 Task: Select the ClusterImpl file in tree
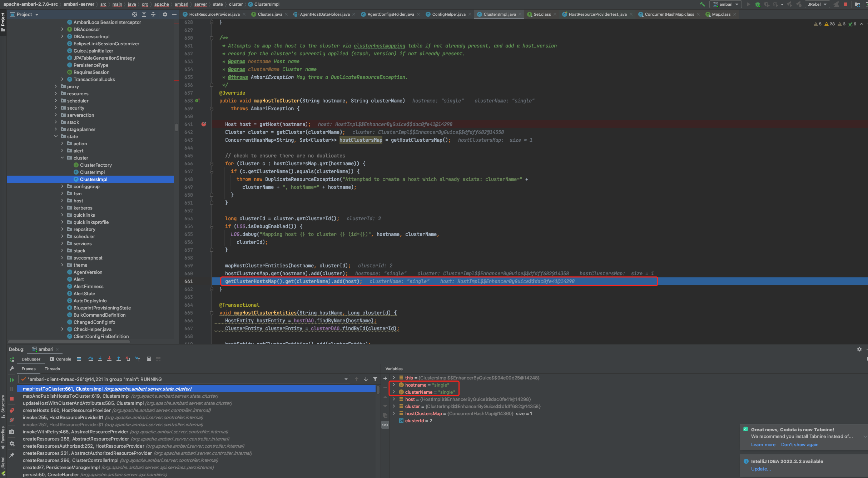click(x=92, y=172)
